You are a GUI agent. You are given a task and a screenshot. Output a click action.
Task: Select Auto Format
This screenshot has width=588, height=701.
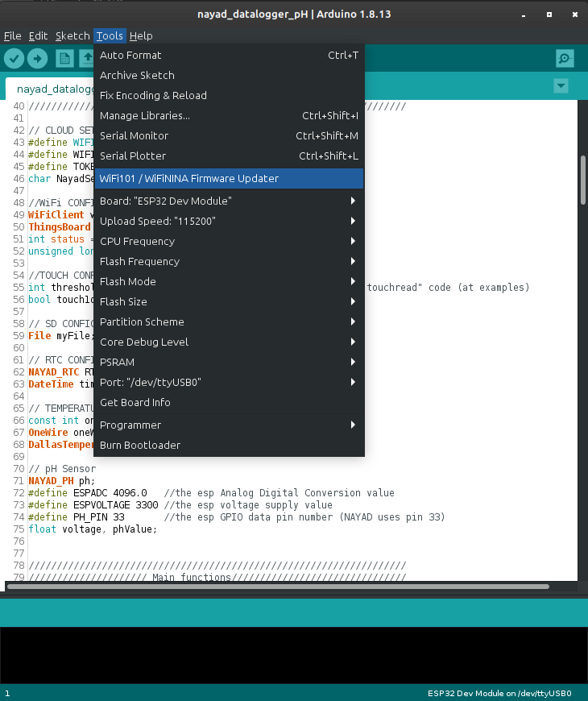click(x=229, y=55)
